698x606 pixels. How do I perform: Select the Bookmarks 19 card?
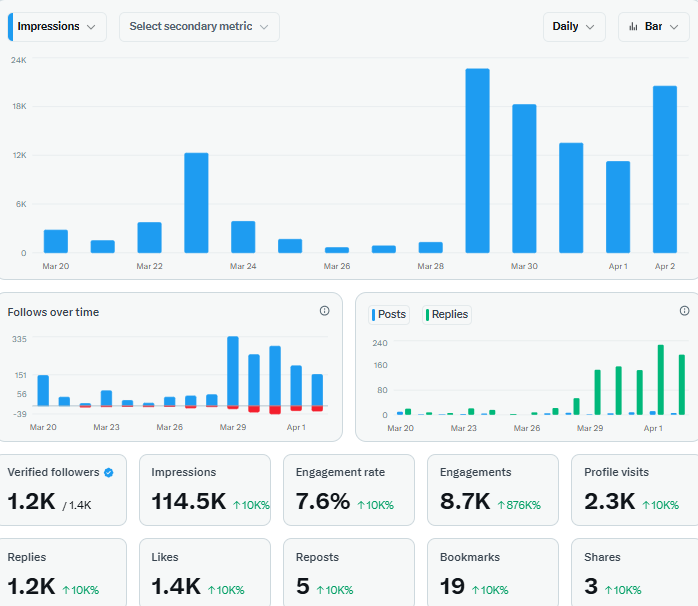click(493, 572)
